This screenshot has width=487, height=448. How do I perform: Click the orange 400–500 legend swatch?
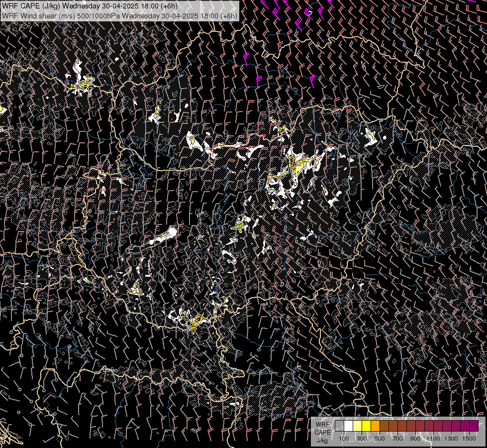click(x=375, y=426)
